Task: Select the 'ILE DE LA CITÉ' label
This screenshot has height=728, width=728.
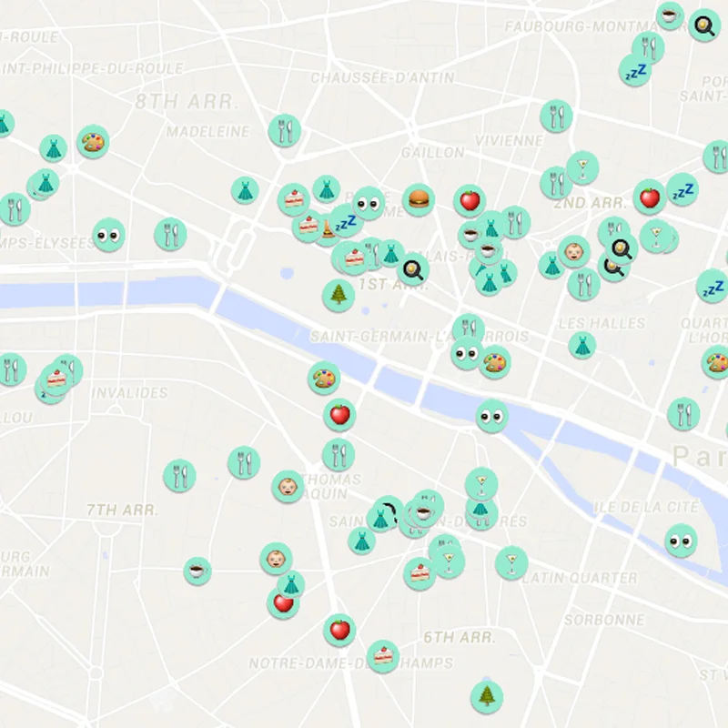Action: 646,507
